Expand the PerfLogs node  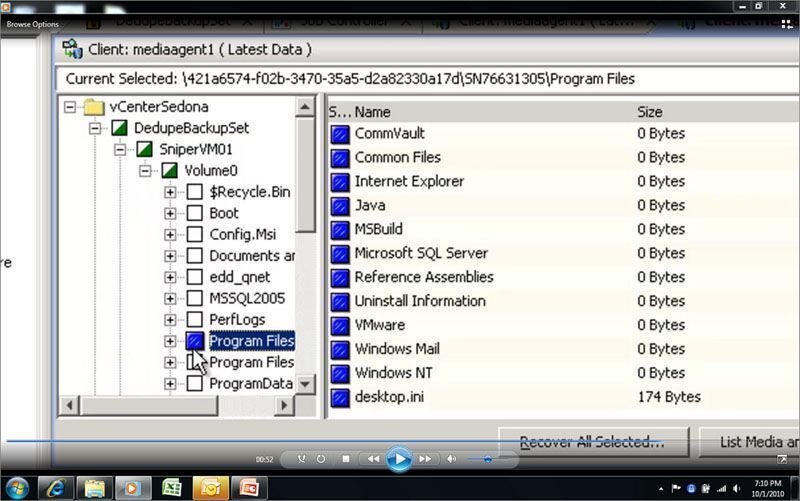[x=170, y=320]
